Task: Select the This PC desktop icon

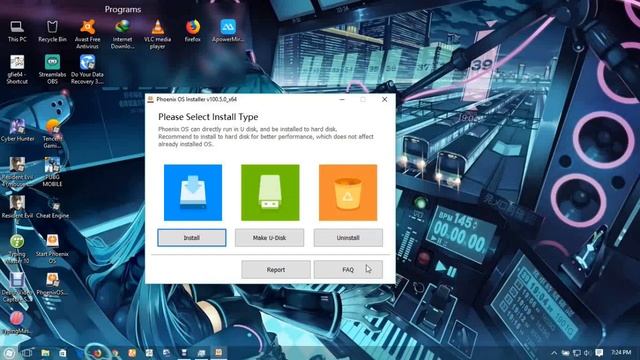Action: (x=17, y=31)
